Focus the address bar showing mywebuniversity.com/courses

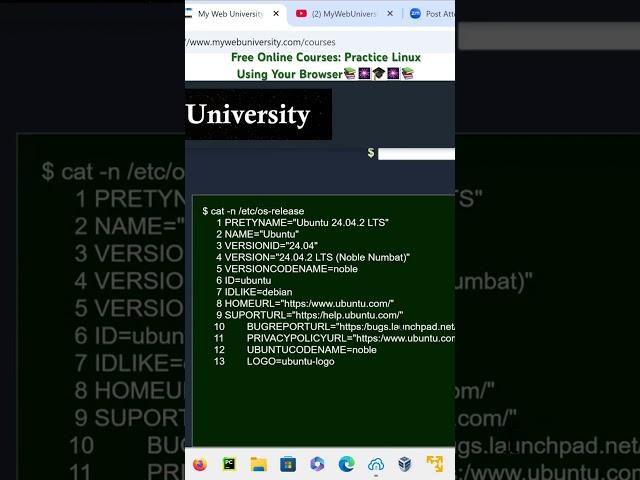pyautogui.click(x=320, y=42)
